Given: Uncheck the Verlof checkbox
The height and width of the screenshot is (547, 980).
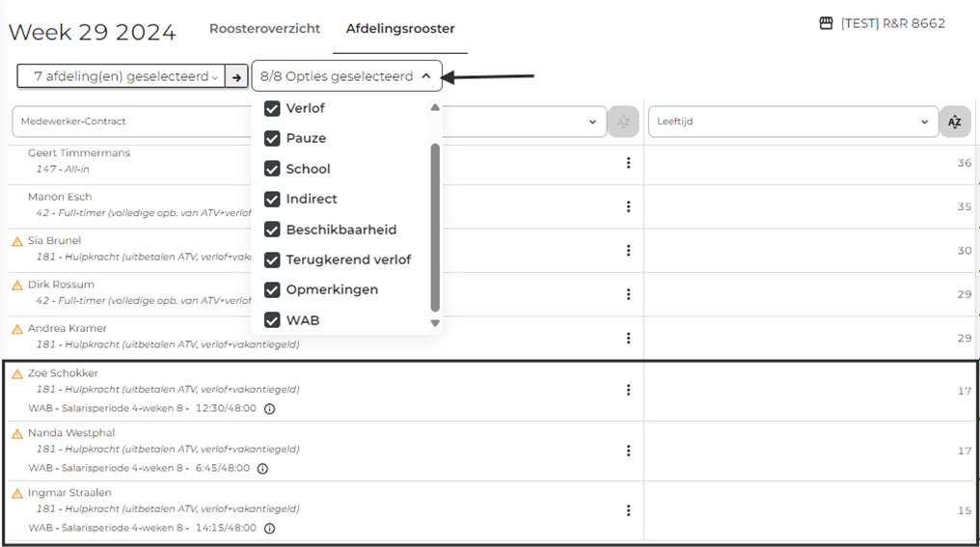Looking at the screenshot, I should click(x=272, y=108).
